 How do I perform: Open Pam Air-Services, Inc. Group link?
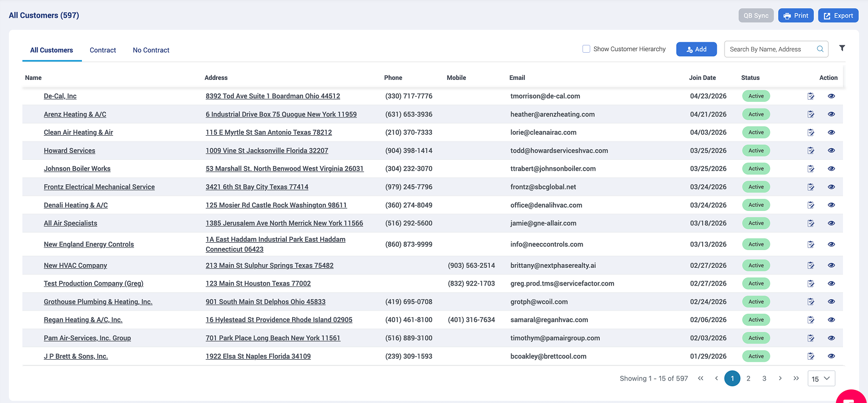pos(87,338)
